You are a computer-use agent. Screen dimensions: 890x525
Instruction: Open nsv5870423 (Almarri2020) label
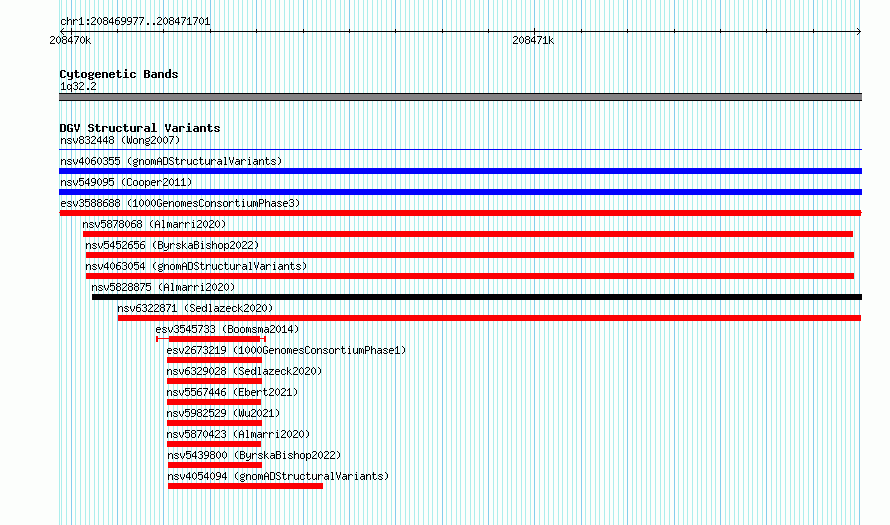pos(238,434)
